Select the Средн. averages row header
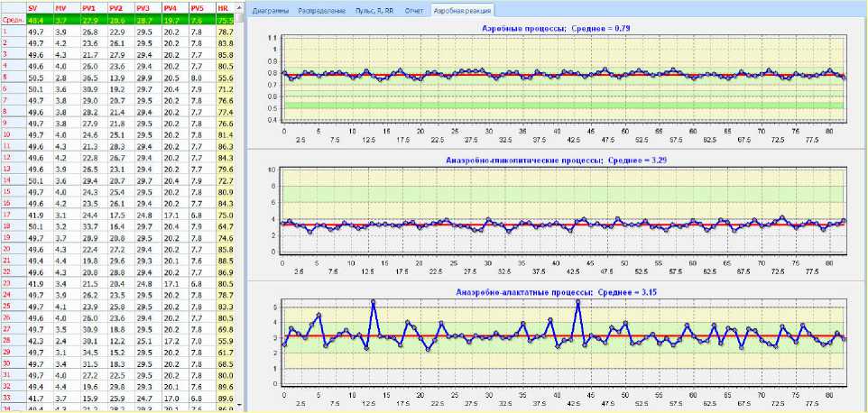 (13, 21)
